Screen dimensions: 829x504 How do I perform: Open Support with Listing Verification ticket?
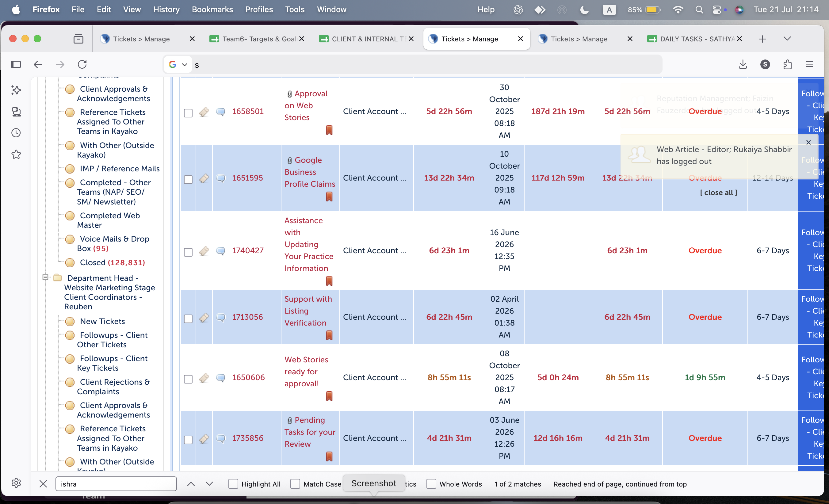point(308,311)
